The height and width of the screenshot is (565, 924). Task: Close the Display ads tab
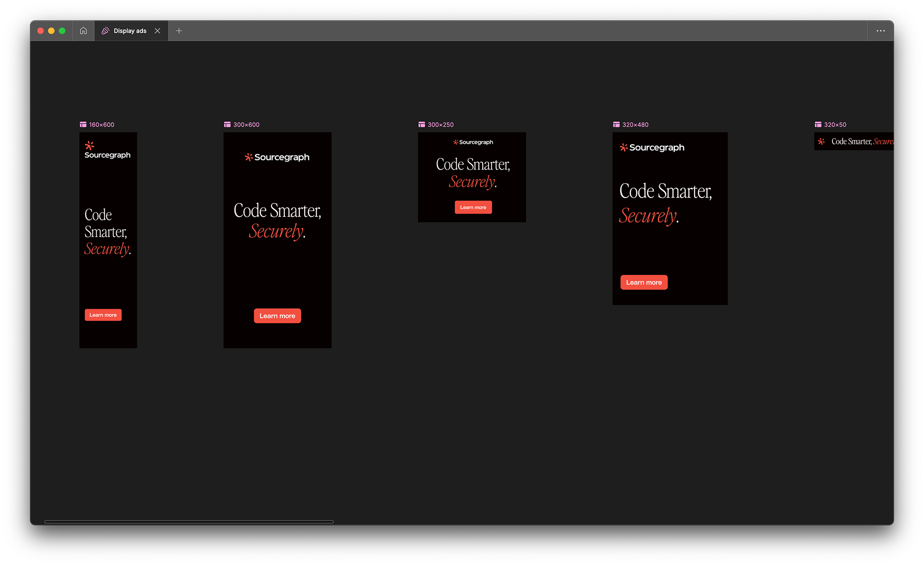[x=157, y=30]
